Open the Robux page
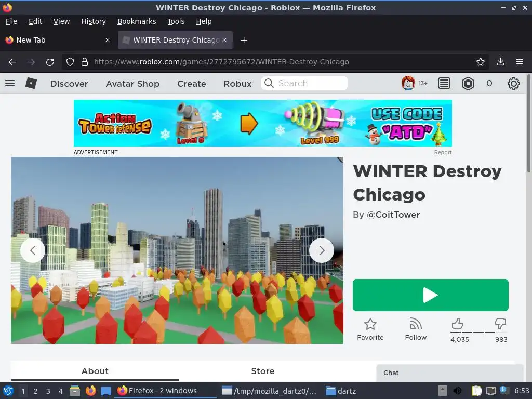This screenshot has height=399, width=532. coord(237,84)
